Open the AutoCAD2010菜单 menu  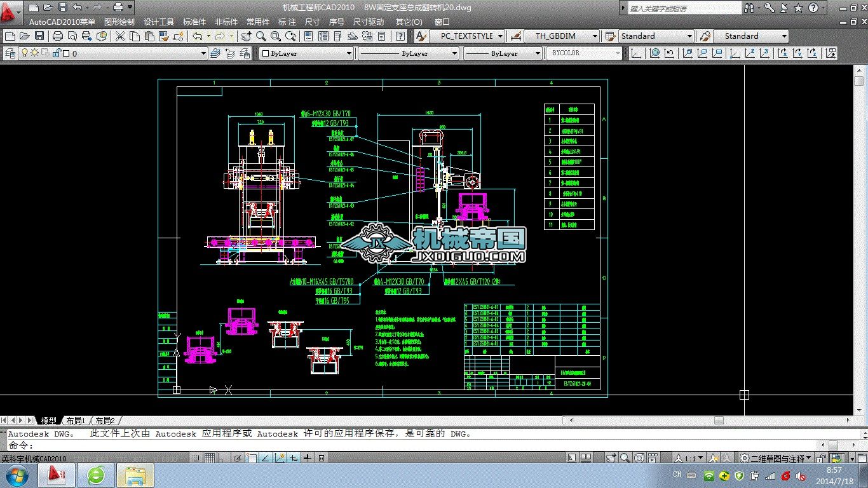(x=62, y=22)
